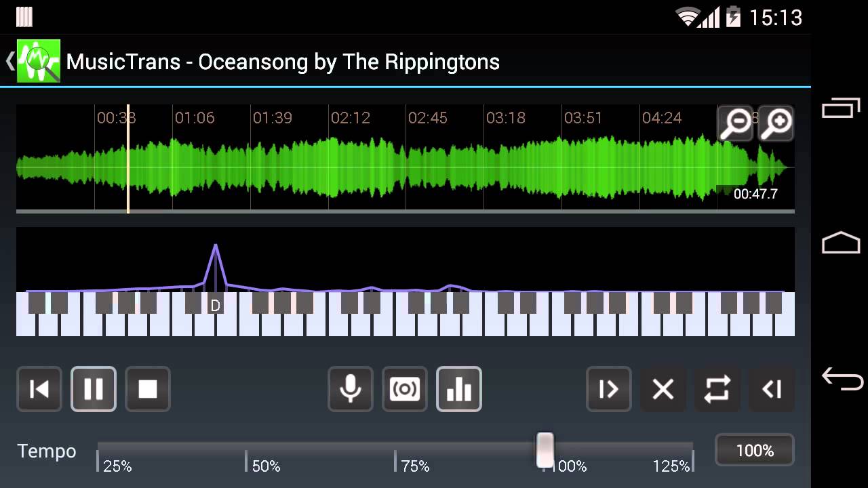Tap the 15:13 clock in status bar

click(x=776, y=17)
